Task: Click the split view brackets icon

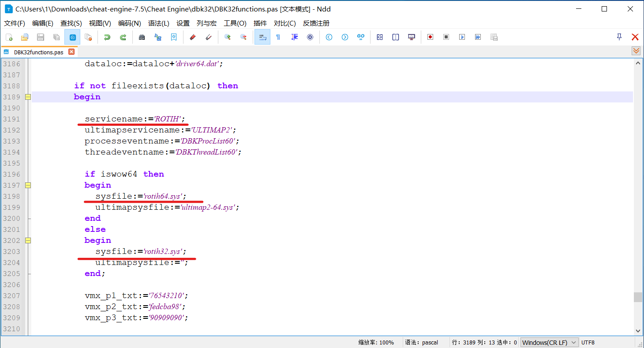Action: [x=396, y=37]
